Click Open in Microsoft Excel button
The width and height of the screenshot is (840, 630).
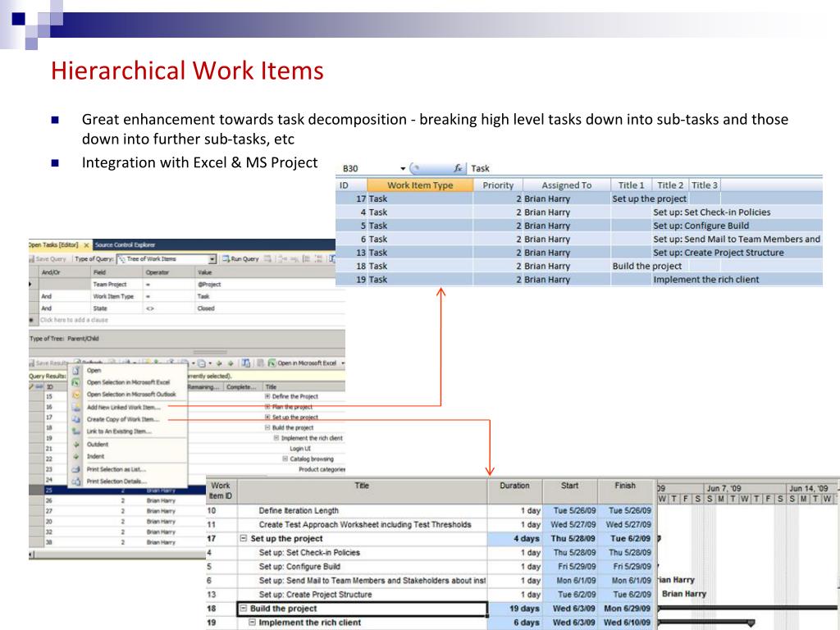pos(302,363)
